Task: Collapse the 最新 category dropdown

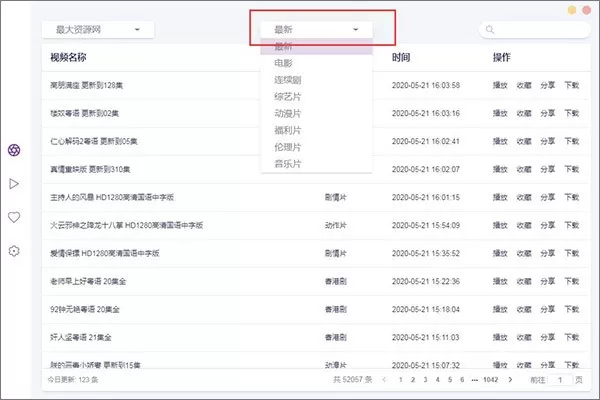Action: click(x=316, y=29)
